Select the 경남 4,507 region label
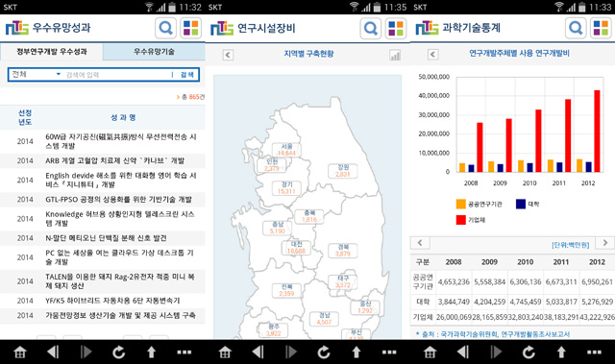Viewport: 615px width, 364px height. 325,319
